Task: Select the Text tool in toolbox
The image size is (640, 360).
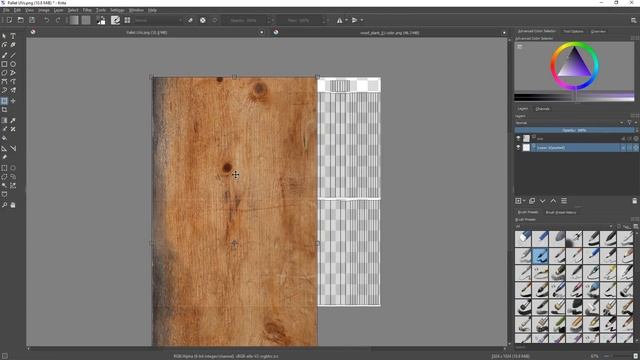Action: pos(13,36)
